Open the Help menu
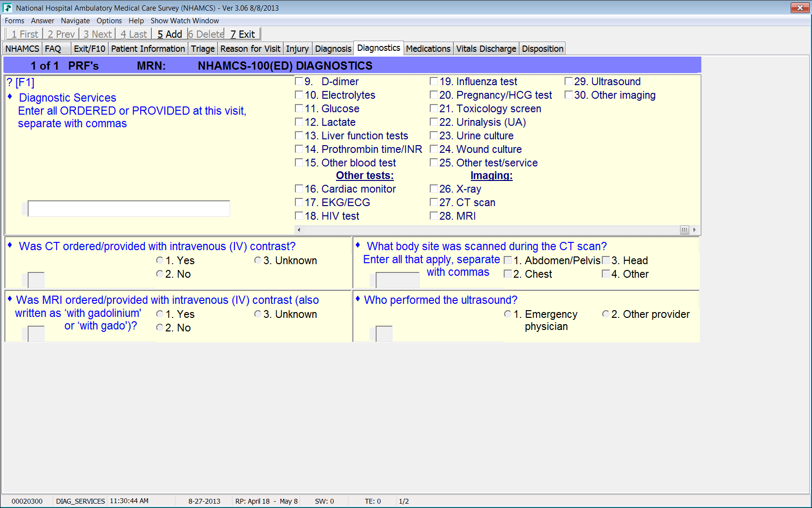Viewport: 812px width, 508px height. 136,21
